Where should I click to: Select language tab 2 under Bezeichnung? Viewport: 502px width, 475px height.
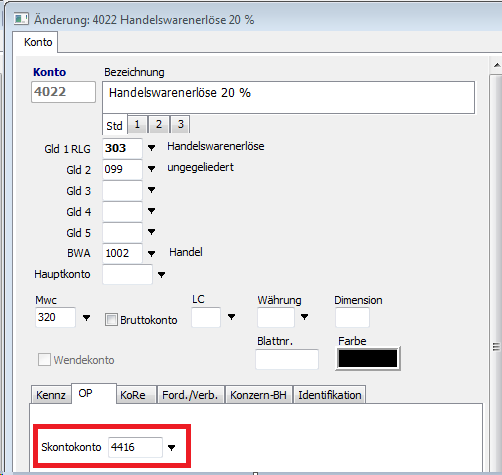click(x=159, y=124)
